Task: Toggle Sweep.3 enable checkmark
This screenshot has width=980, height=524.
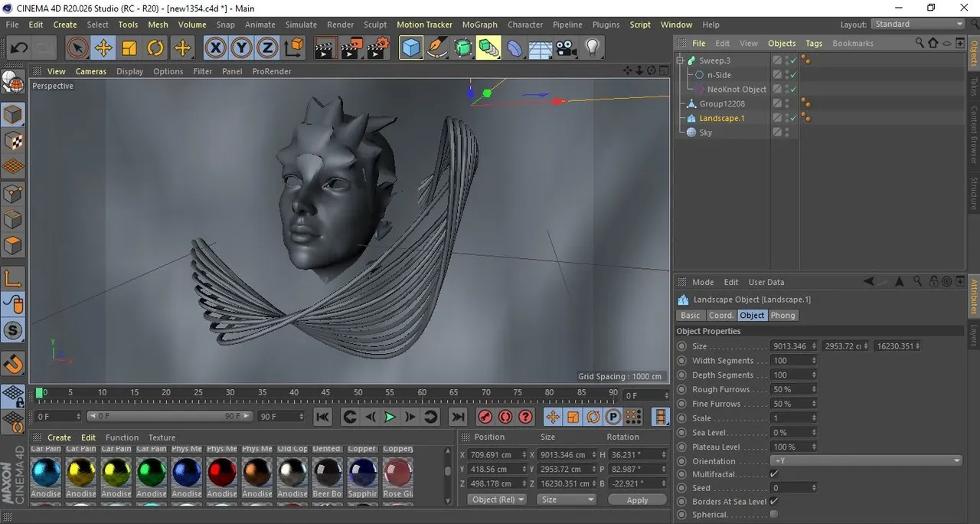Action: [x=794, y=61]
